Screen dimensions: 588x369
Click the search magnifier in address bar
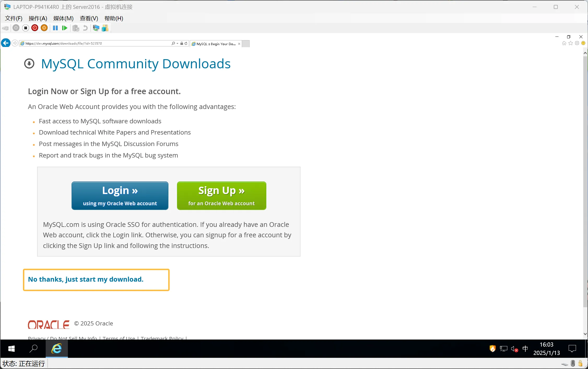click(x=173, y=43)
